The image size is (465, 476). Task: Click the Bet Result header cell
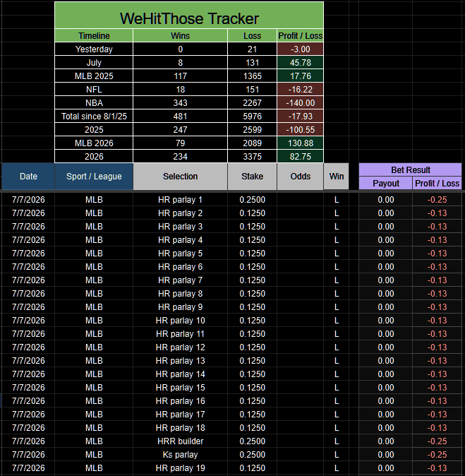[x=410, y=169]
